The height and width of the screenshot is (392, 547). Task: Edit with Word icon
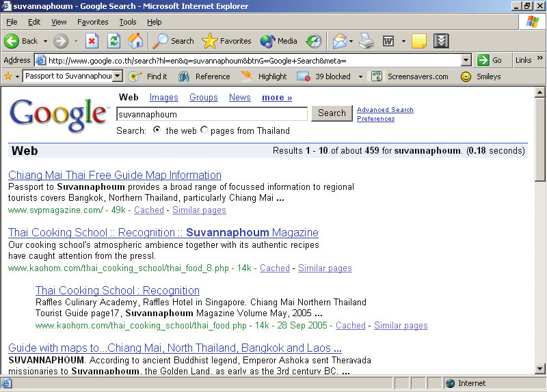tap(388, 41)
